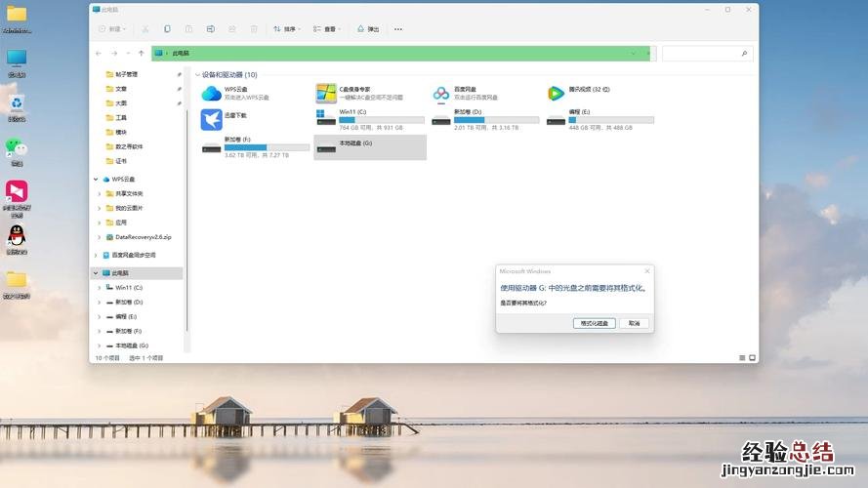
Task: Click the Paste clipboard icon in toolbar
Action: 188,28
